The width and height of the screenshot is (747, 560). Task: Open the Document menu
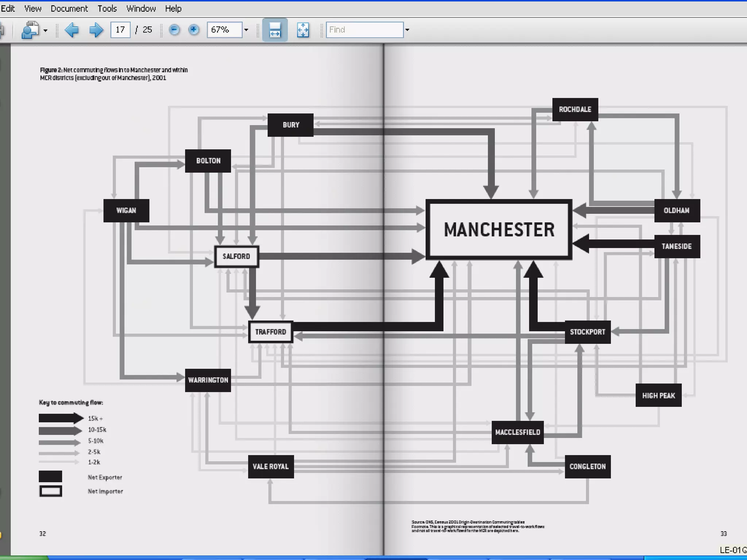pos(69,8)
